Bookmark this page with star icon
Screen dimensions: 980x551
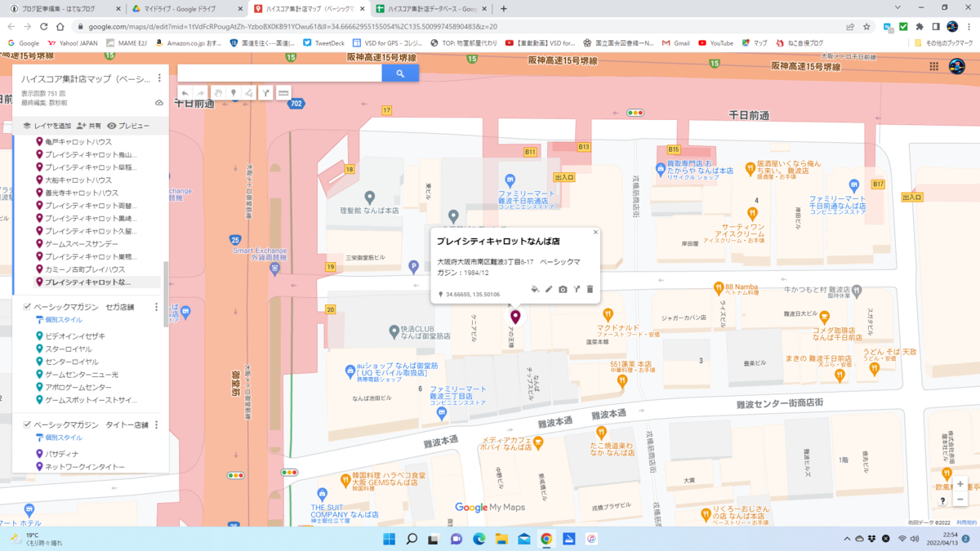[x=867, y=26]
